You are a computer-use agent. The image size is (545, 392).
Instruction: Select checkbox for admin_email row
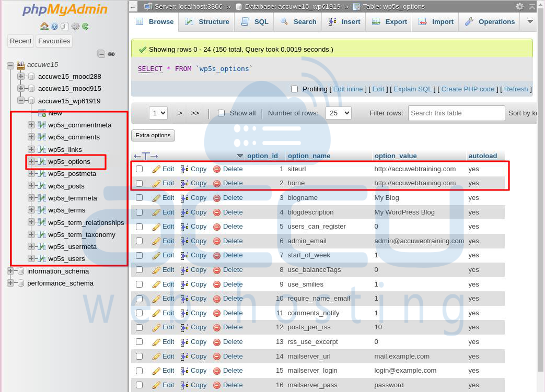[x=140, y=241]
